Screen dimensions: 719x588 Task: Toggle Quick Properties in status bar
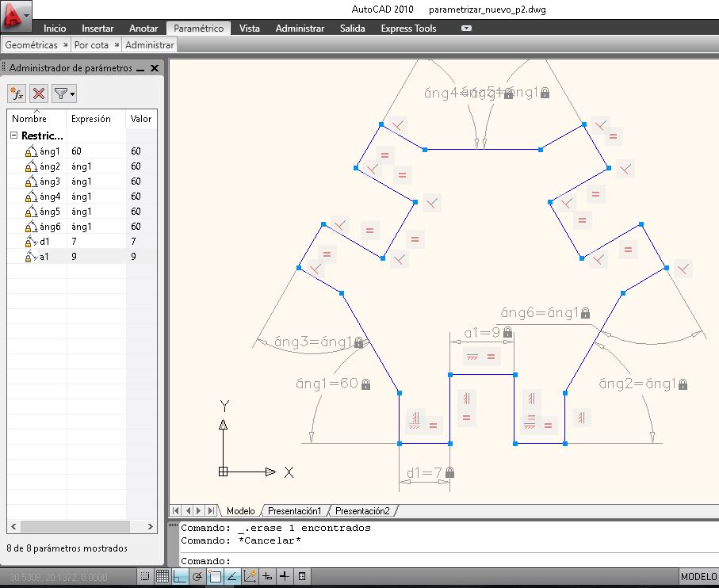pos(302,576)
